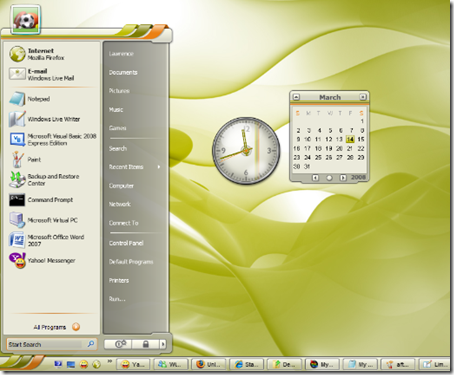Open Default Programs
The height and width of the screenshot is (375, 454).
(x=131, y=262)
